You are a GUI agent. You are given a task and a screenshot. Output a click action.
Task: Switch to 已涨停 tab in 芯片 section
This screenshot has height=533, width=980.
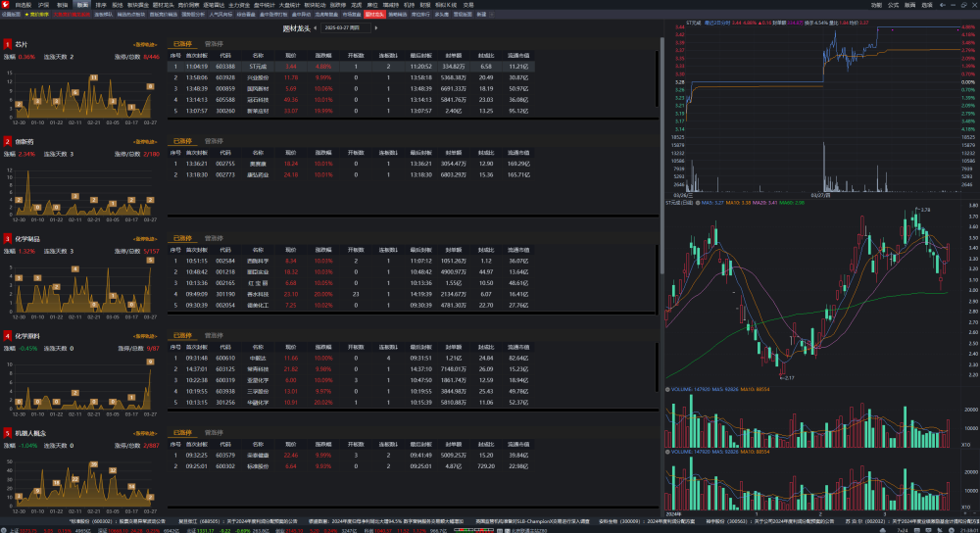coord(182,44)
